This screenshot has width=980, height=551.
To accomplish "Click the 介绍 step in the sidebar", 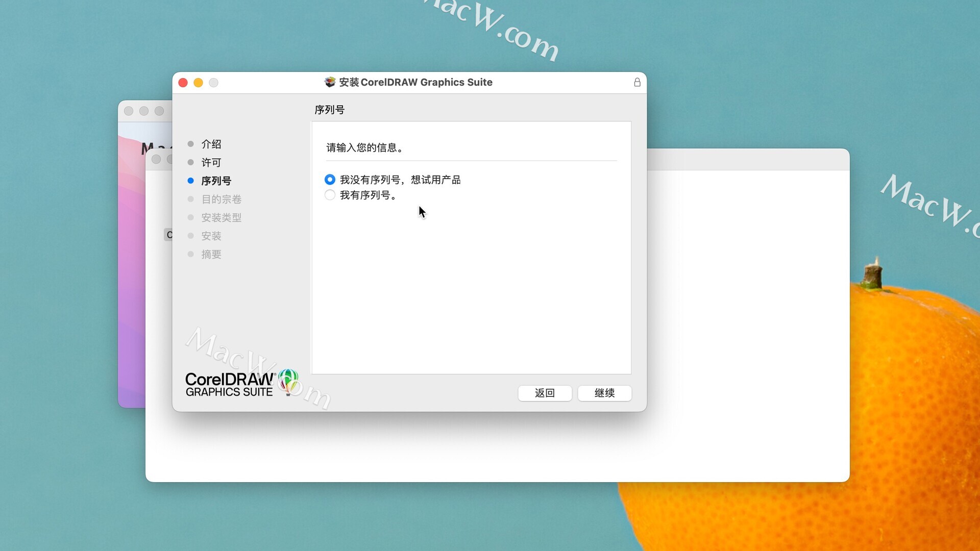I will (x=211, y=144).
